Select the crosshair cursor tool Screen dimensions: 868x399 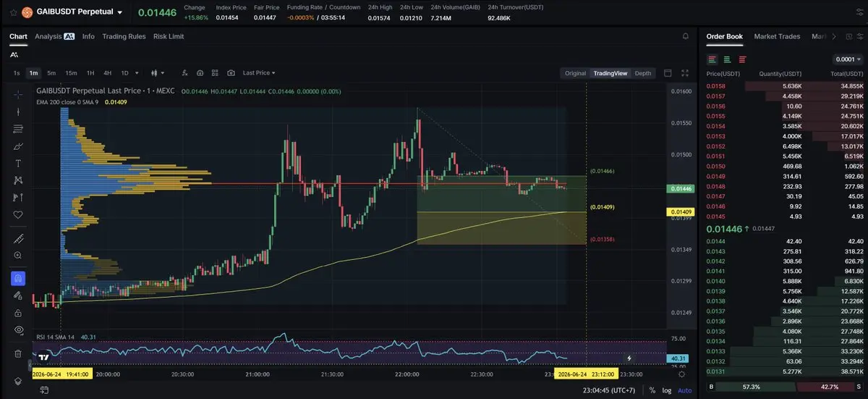(x=18, y=94)
